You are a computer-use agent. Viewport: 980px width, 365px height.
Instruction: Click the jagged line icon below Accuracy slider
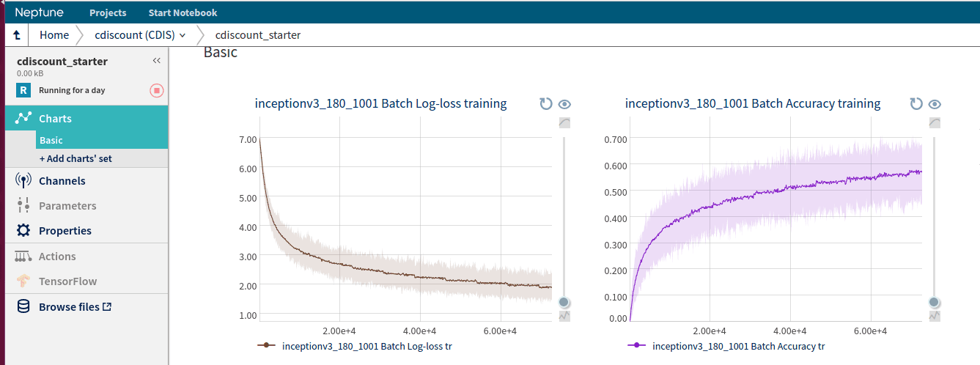(x=934, y=316)
